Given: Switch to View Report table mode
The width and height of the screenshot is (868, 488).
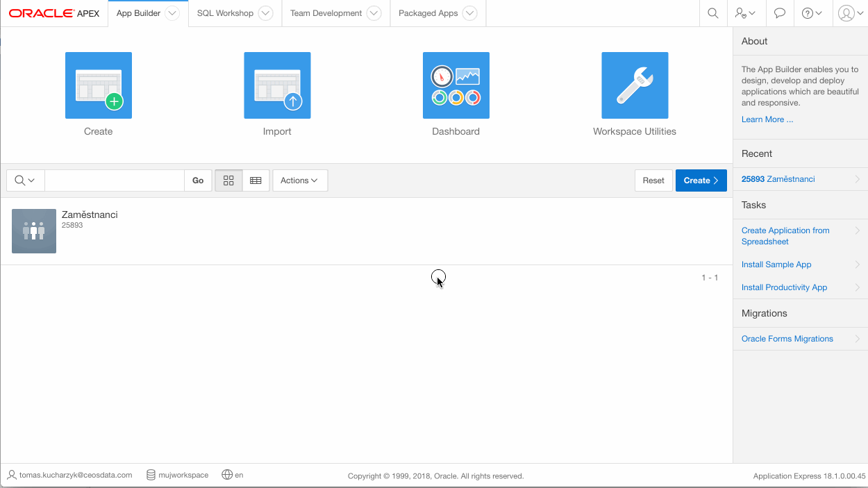Looking at the screenshot, I should [x=256, y=180].
